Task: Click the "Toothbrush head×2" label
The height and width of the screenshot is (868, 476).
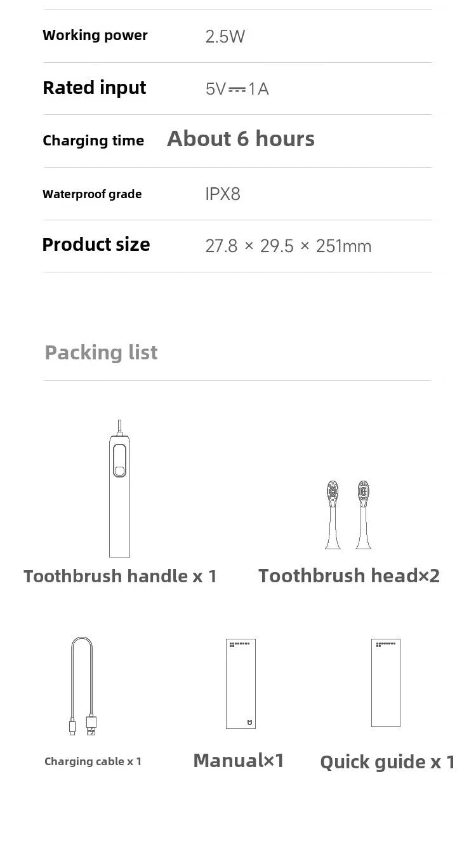Action: tap(348, 576)
